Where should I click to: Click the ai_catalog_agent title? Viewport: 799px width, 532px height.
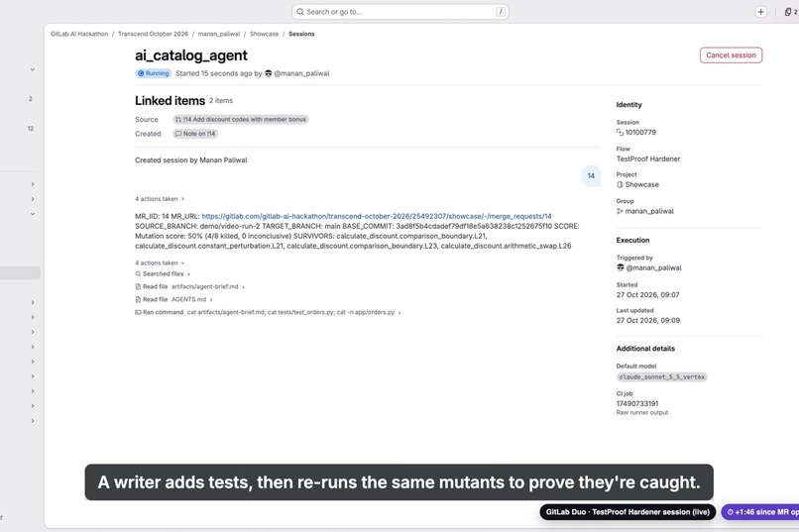coord(191,54)
